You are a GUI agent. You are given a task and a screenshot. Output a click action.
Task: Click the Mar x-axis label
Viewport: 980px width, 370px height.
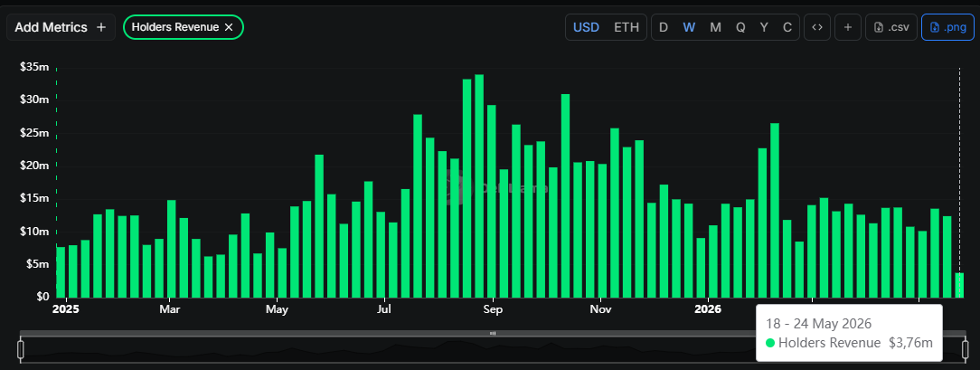point(169,309)
